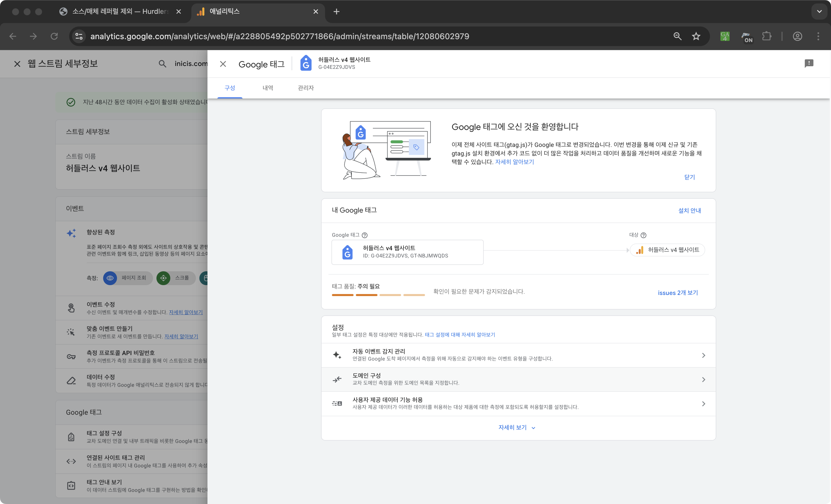Switch to the 내역 tab
The width and height of the screenshot is (831, 504).
click(268, 88)
